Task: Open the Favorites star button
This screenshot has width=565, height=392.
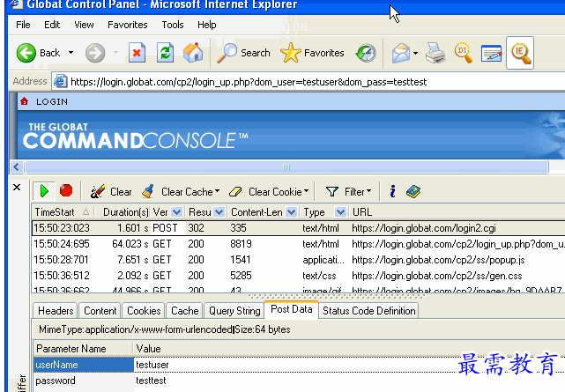Action: [x=312, y=53]
